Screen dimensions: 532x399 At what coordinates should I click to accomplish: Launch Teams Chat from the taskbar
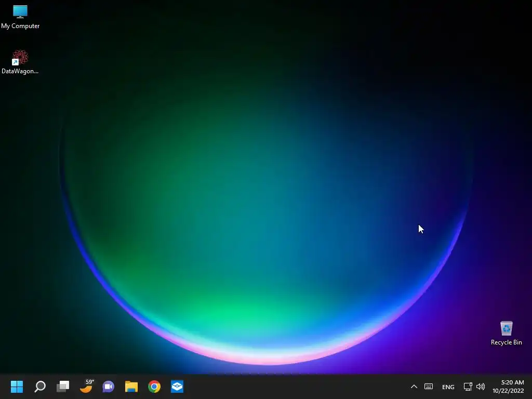tap(108, 387)
